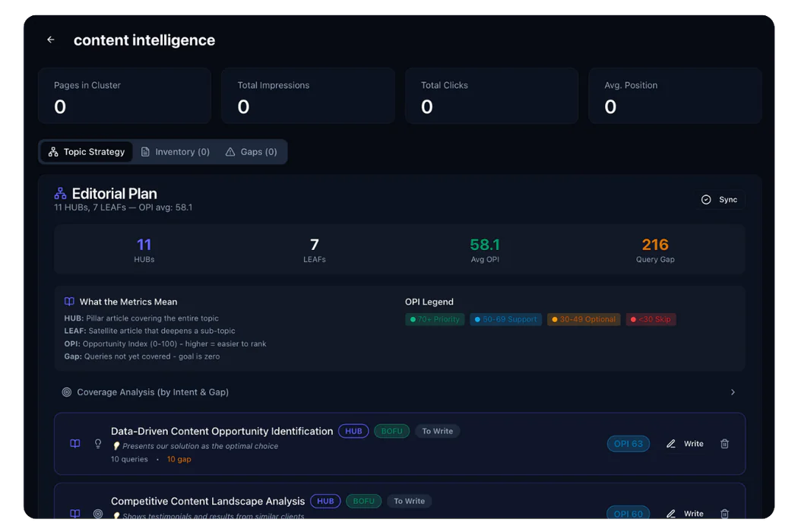The width and height of the screenshot is (798, 532).
Task: Click Write for Data-Driven Content Opportunity Identification
Action: pos(685,444)
